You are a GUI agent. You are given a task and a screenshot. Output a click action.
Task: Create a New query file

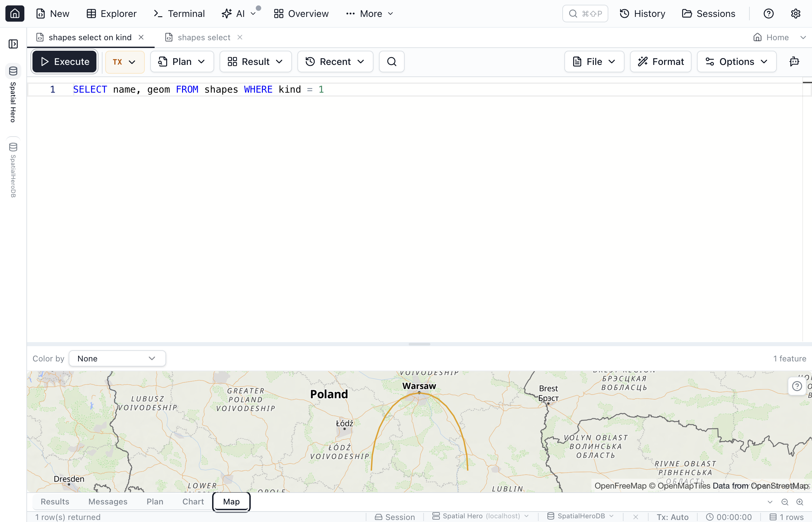[52, 14]
